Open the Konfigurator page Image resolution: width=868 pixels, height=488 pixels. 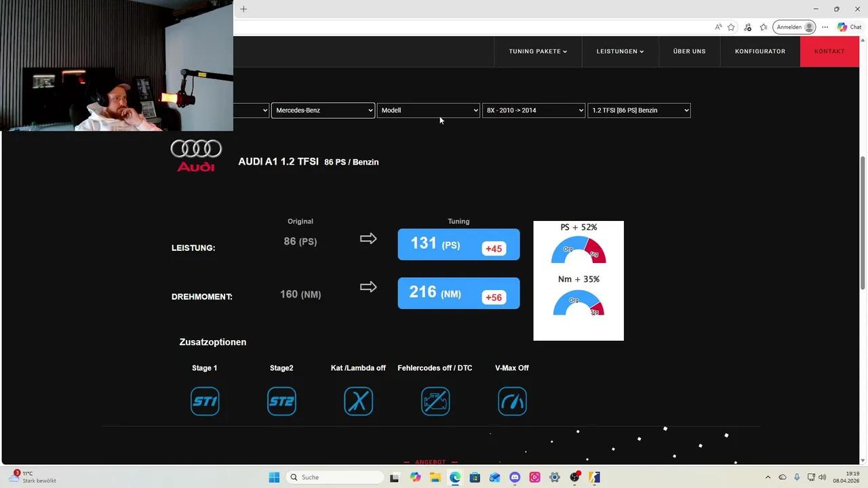[760, 52]
